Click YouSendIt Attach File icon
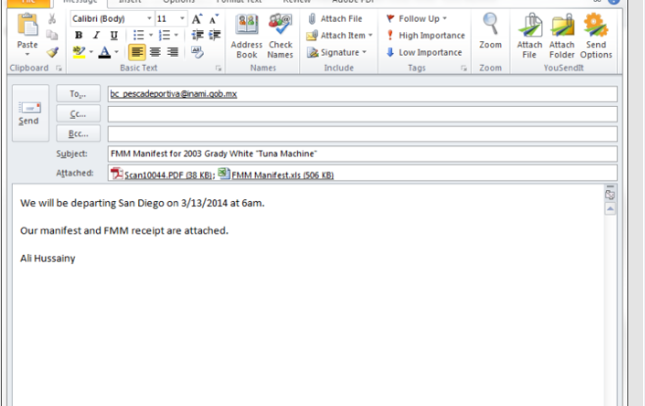 pos(529,36)
